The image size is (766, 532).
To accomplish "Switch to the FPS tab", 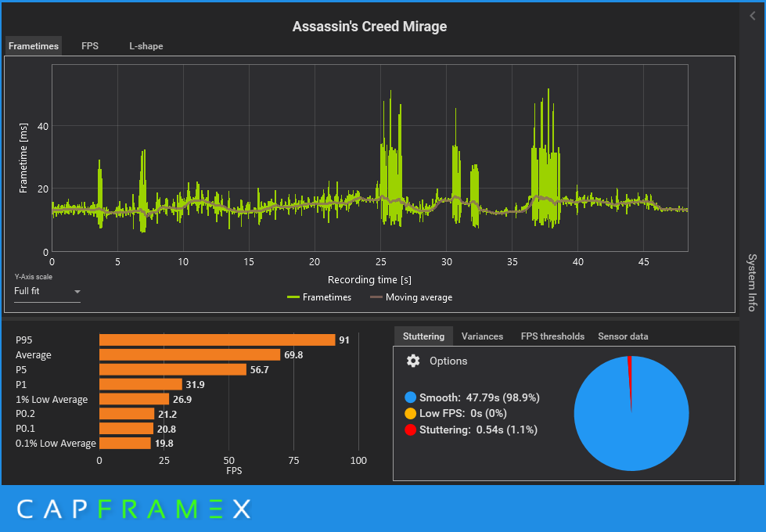I will click(90, 46).
